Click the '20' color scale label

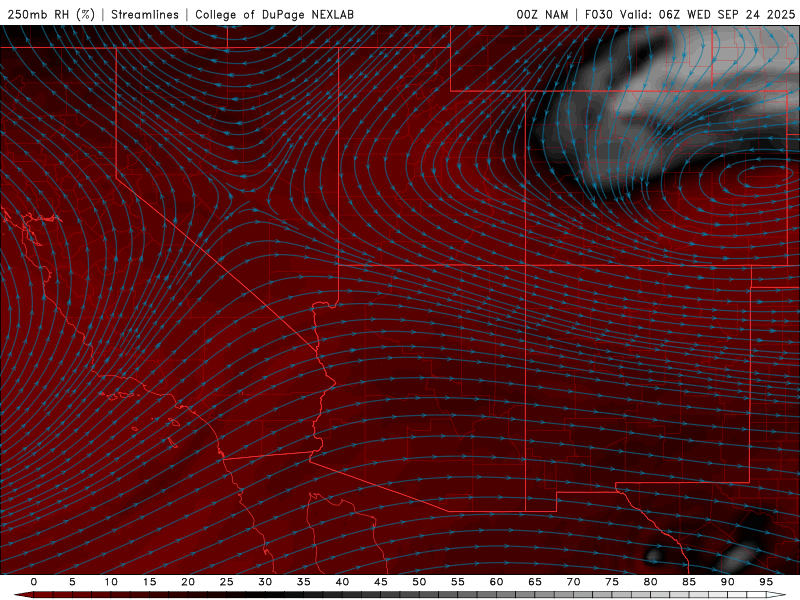(x=188, y=582)
